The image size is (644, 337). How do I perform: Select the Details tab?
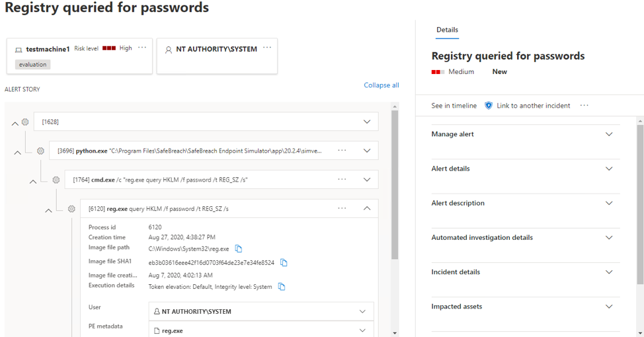447,30
